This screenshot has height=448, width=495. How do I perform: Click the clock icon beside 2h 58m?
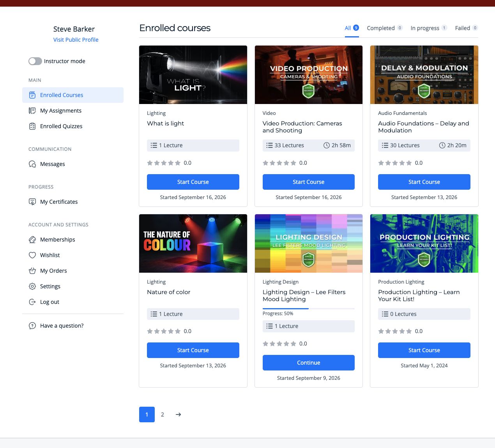tap(327, 145)
